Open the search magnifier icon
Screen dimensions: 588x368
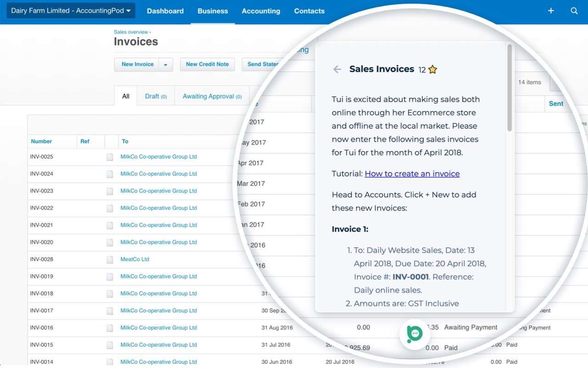[574, 11]
